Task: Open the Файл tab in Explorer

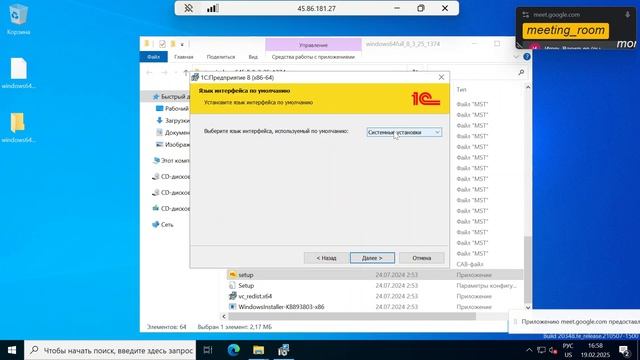Action: 153,57
